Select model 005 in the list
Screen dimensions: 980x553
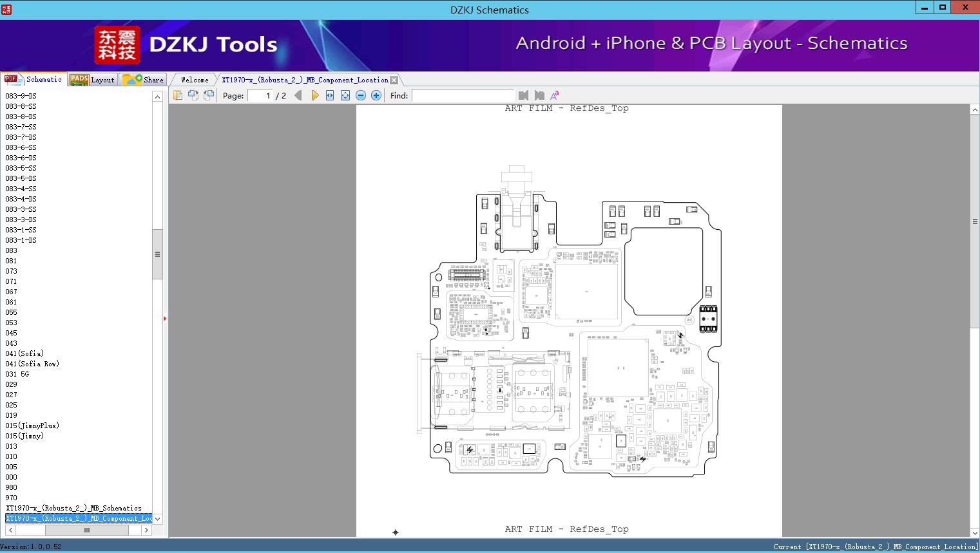pyautogui.click(x=11, y=467)
